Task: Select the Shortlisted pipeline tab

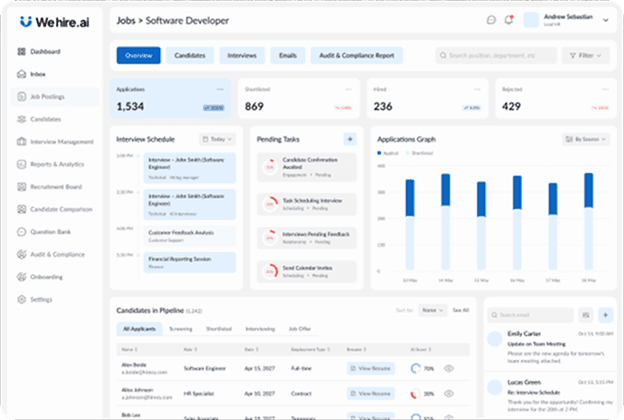Action: [219, 329]
